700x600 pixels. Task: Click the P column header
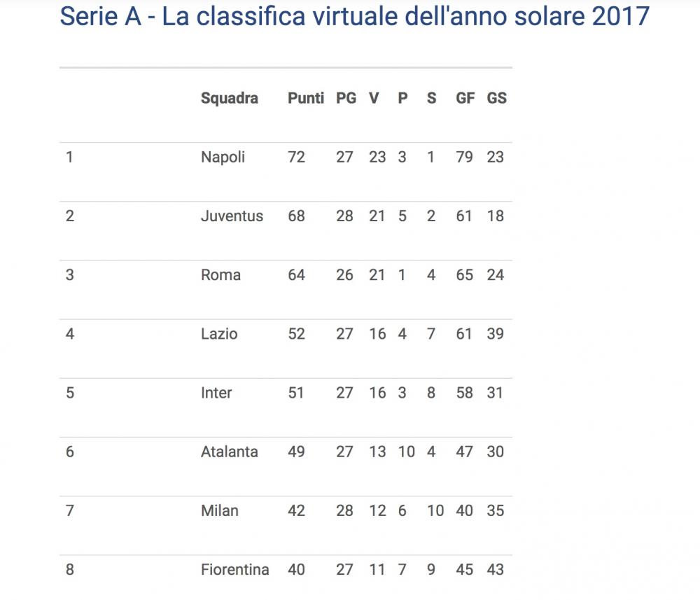(402, 99)
